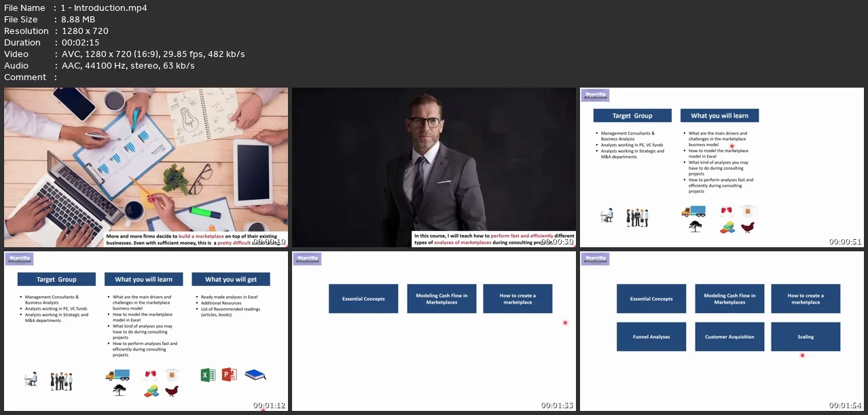Click the timestamp 00:01:54
Viewport: 868px width, 415px height.
coord(845,405)
